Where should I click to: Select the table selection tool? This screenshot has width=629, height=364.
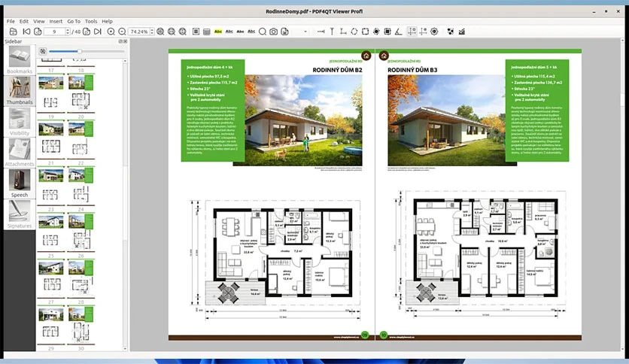pyautogui.click(x=207, y=32)
